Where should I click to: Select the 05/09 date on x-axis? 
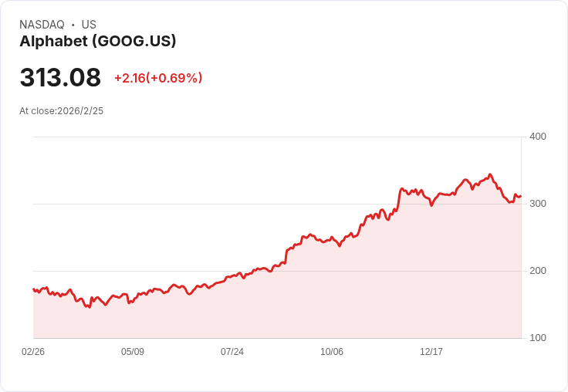pyautogui.click(x=133, y=352)
